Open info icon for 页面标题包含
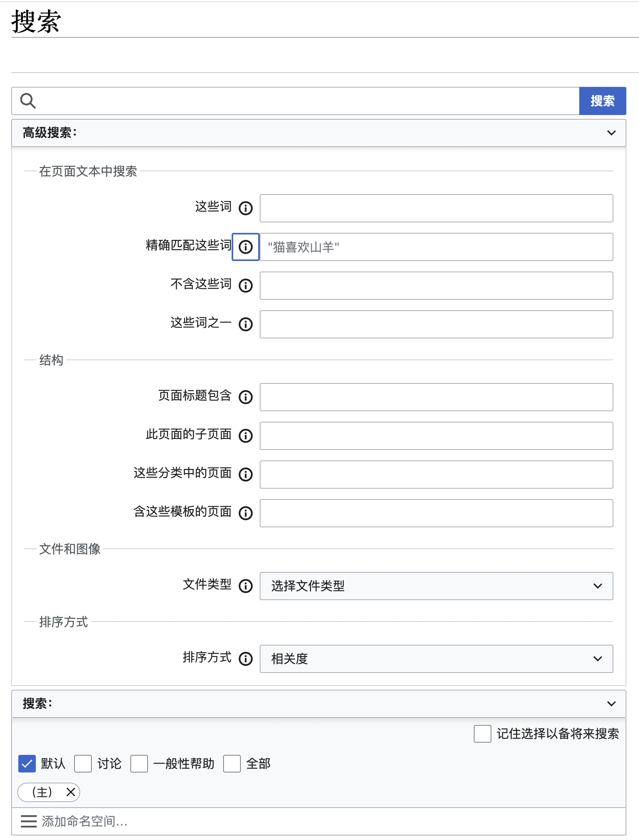639x840 pixels. [x=246, y=397]
